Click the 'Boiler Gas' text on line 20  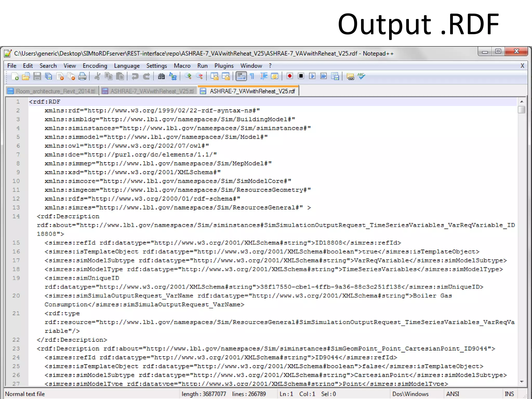click(x=433, y=296)
